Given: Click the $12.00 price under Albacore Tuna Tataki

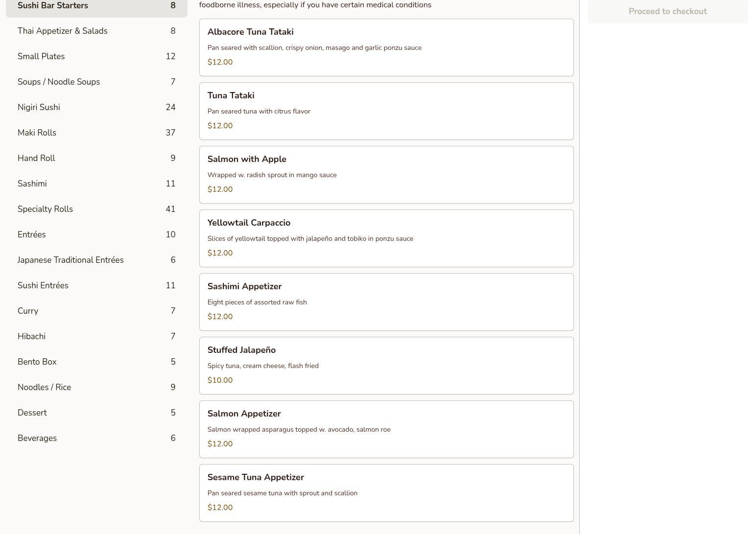Looking at the screenshot, I should click(x=220, y=62).
